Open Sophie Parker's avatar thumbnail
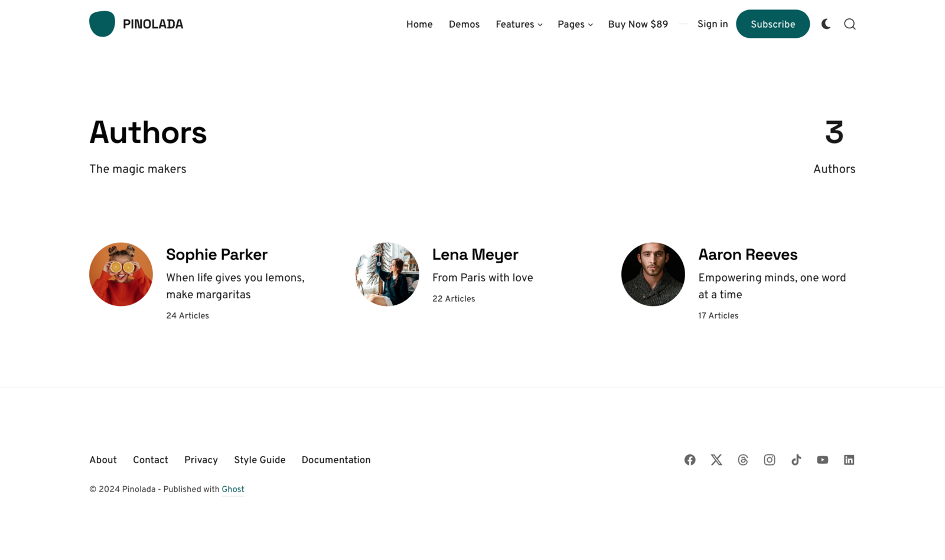Viewport: 945px width, 560px height. [x=121, y=274]
